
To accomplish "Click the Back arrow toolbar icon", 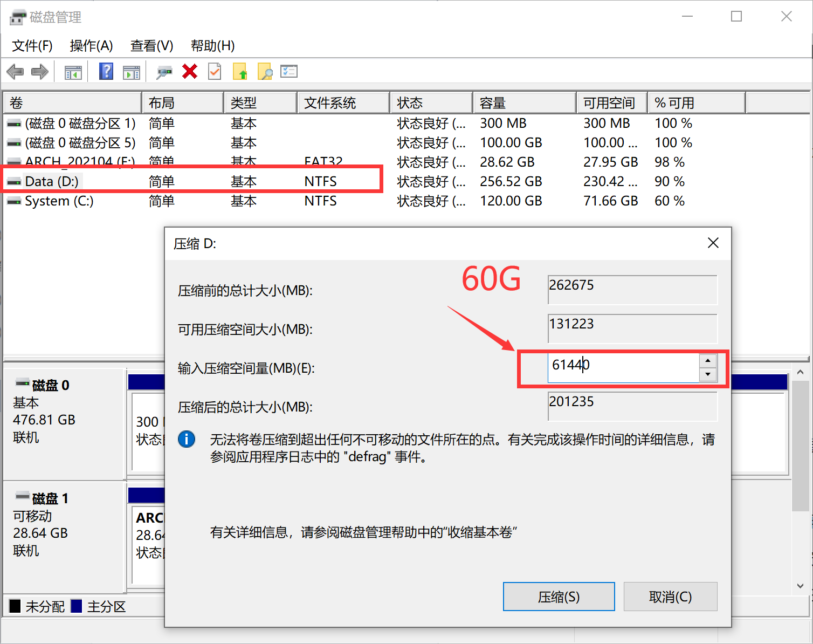I will point(15,72).
